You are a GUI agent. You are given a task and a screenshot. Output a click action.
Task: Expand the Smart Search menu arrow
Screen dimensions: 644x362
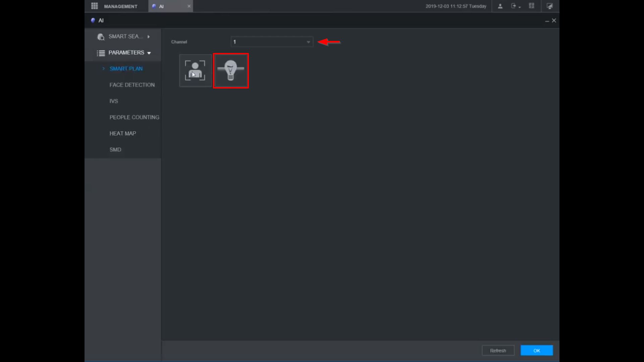coord(149,37)
